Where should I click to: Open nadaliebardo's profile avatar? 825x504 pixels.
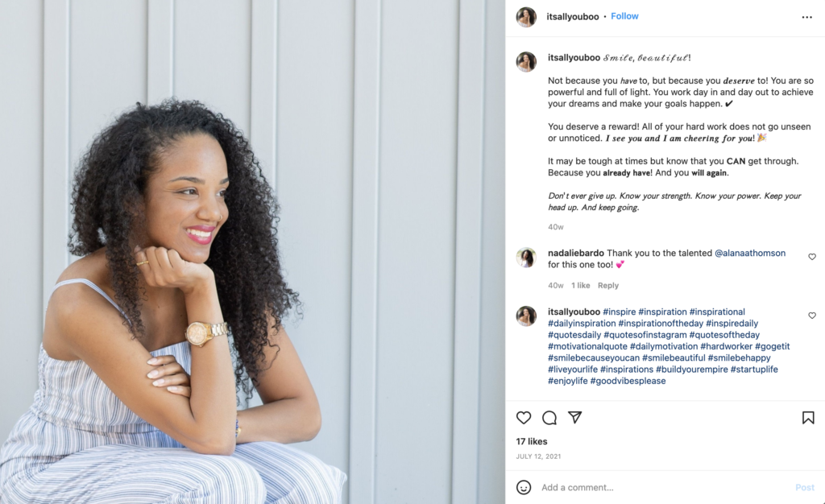point(526,258)
